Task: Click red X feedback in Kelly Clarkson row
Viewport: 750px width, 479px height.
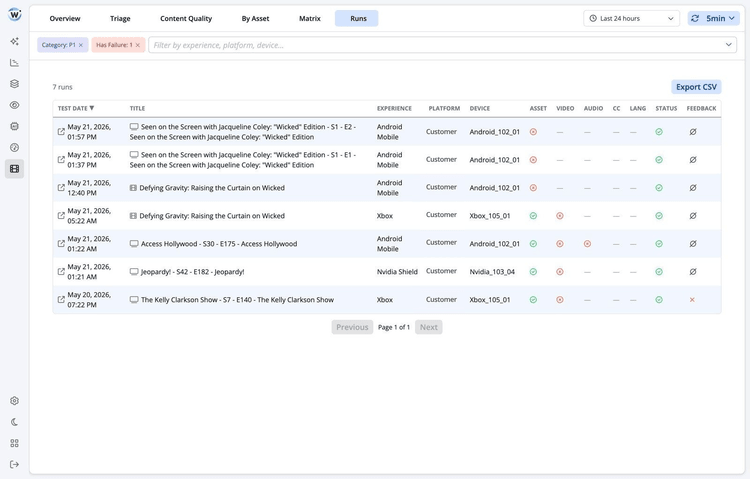Action: [x=692, y=300]
